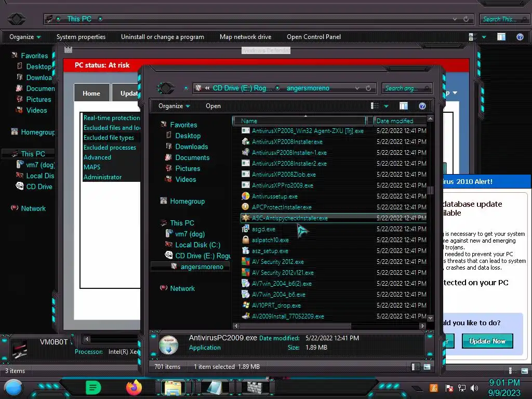Open Organize dropdown in This PC window
The height and width of the screenshot is (399, 532).
pos(25,37)
